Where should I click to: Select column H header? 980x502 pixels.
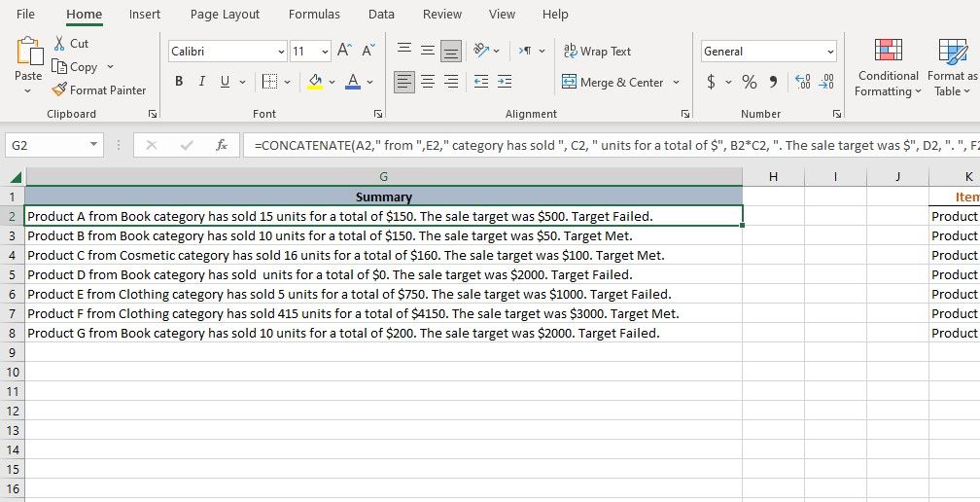coord(773,177)
